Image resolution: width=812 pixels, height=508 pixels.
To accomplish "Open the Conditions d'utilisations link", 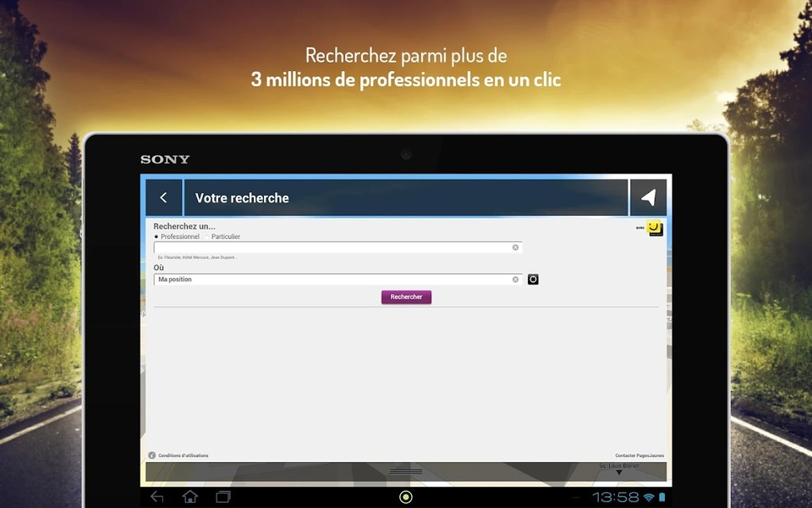I will coord(184,456).
